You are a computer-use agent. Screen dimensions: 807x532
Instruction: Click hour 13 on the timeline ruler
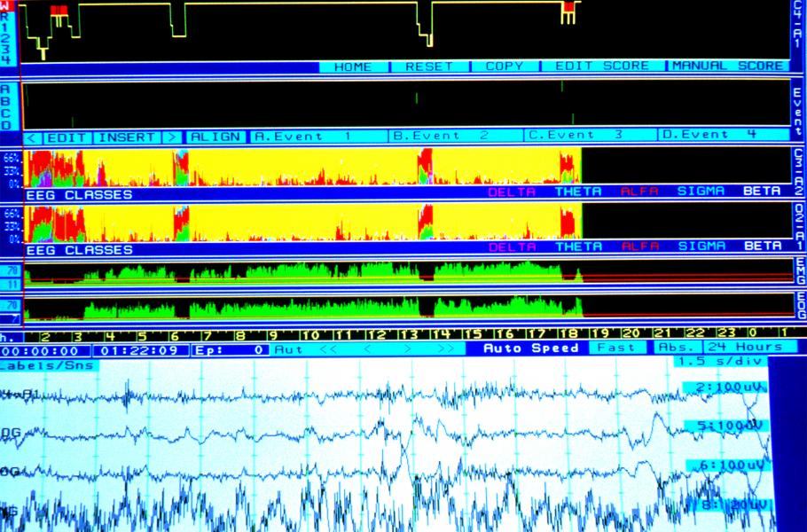point(407,335)
